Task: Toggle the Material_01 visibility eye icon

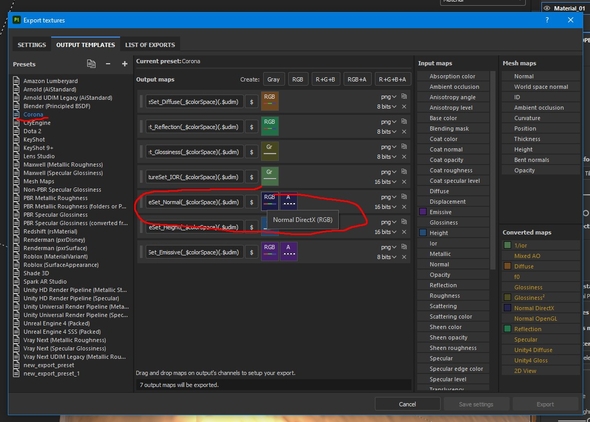Action: point(547,8)
